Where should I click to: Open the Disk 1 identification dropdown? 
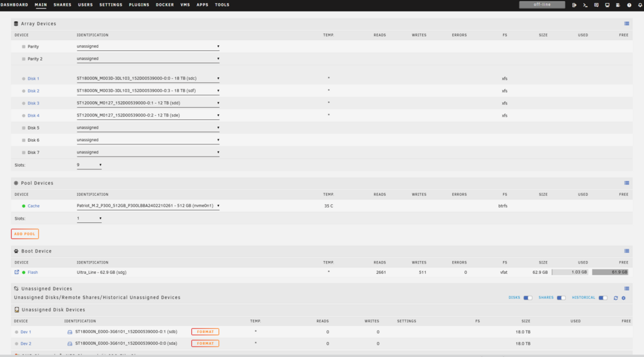point(148,79)
